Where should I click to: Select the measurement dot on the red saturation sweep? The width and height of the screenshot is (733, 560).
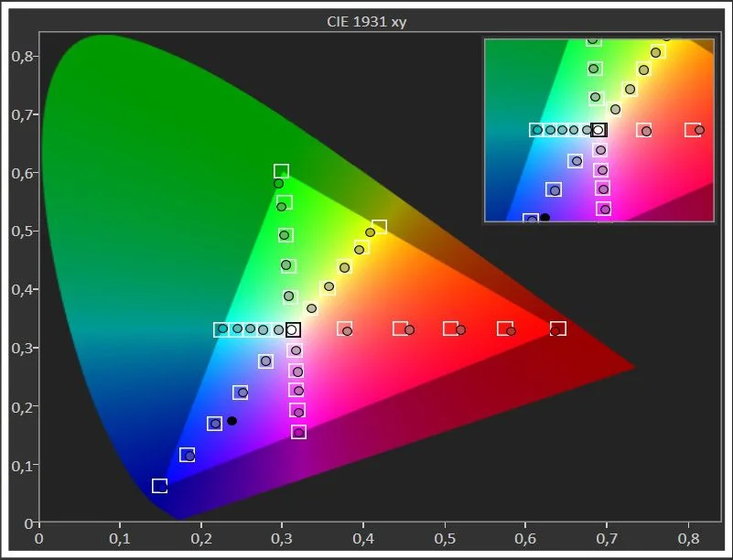[x=409, y=328]
